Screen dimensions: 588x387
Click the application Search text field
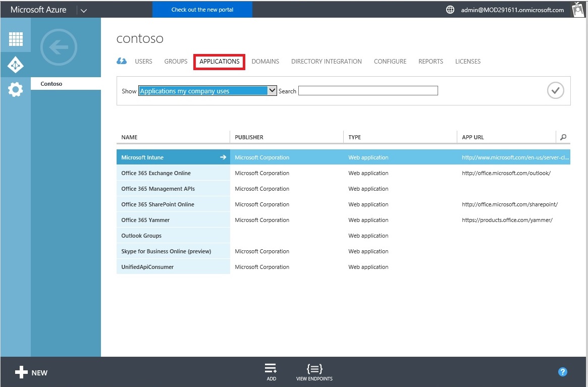tap(368, 91)
